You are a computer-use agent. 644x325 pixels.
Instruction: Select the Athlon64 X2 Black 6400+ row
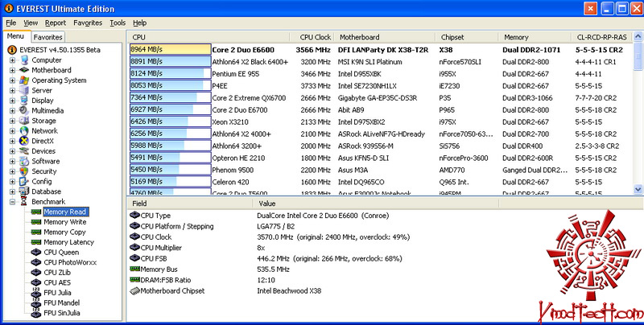coord(381,62)
